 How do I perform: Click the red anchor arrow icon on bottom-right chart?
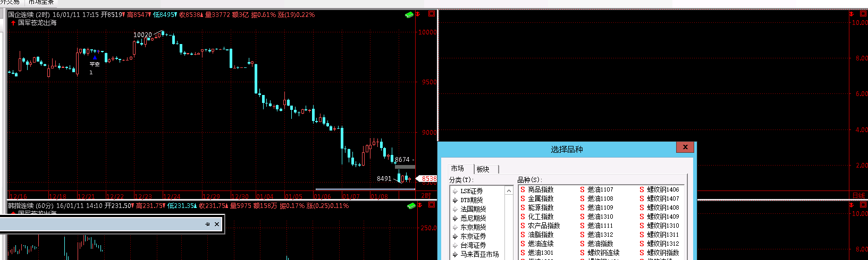tap(852, 205)
